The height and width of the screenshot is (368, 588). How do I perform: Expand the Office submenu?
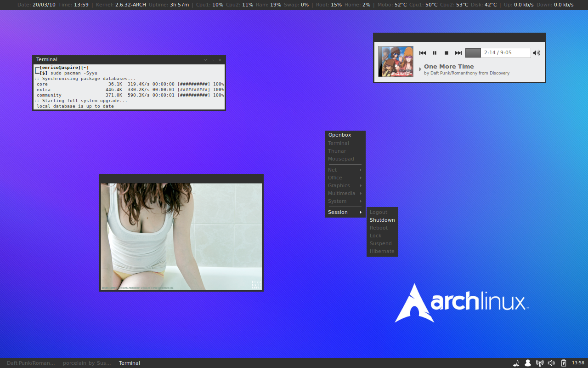[345, 178]
